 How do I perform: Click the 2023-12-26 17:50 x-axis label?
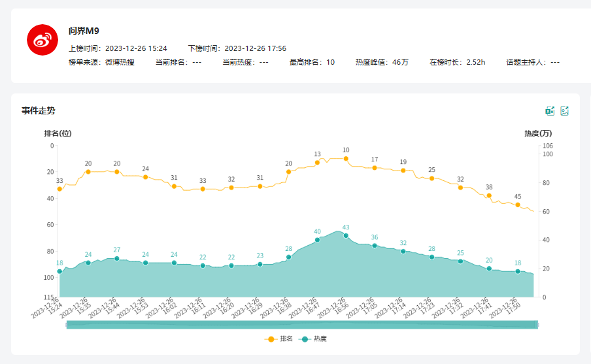point(505,308)
